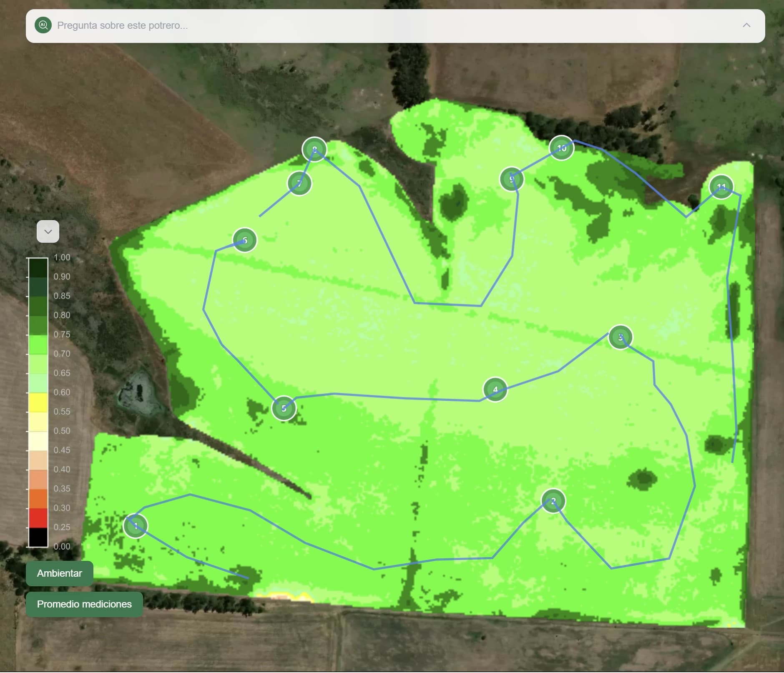The width and height of the screenshot is (784, 673).
Task: Click the AI search icon in the query bar
Action: click(43, 25)
